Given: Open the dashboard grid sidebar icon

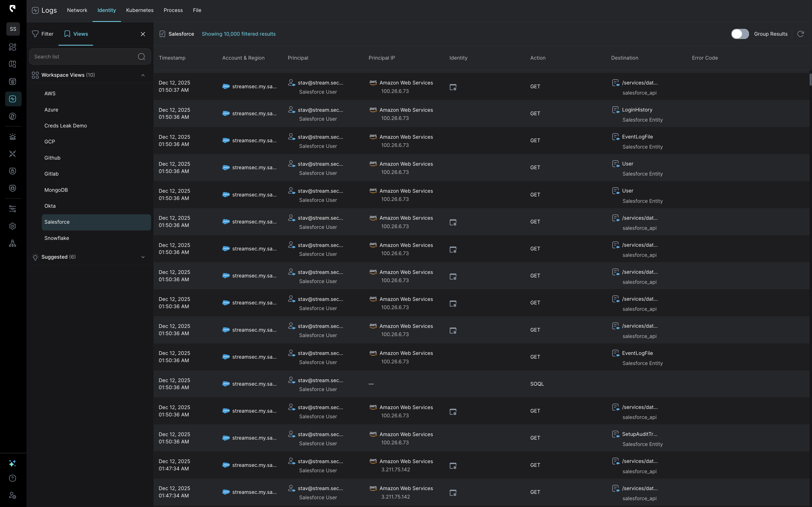Looking at the screenshot, I should 12,47.
